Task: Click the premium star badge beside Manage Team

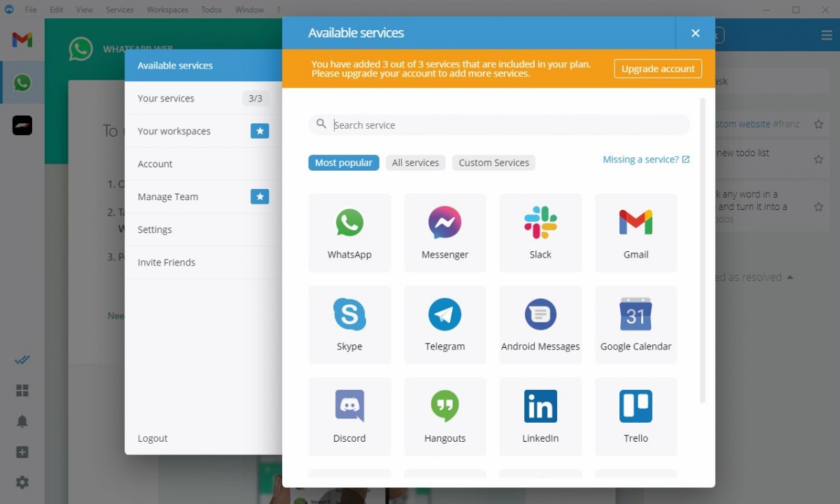Action: [x=260, y=197]
